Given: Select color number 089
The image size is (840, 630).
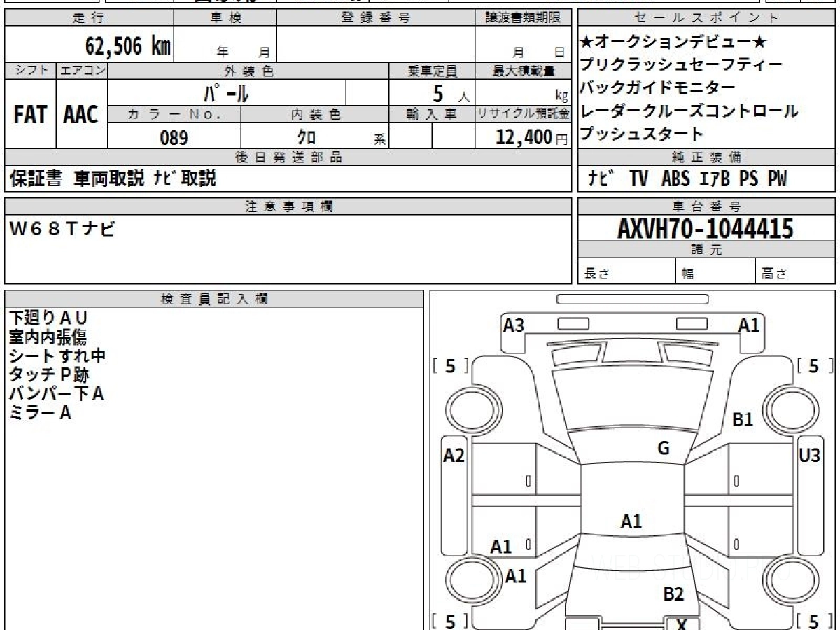Looking at the screenshot, I should click(174, 137).
